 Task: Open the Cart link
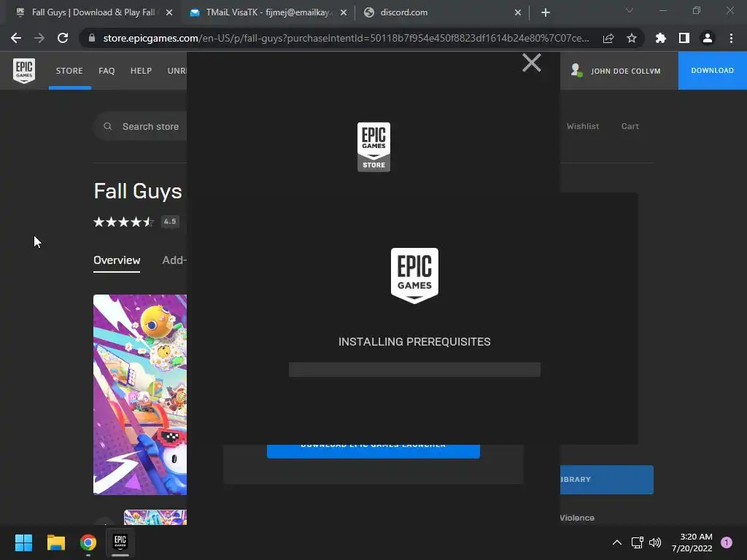pos(630,126)
